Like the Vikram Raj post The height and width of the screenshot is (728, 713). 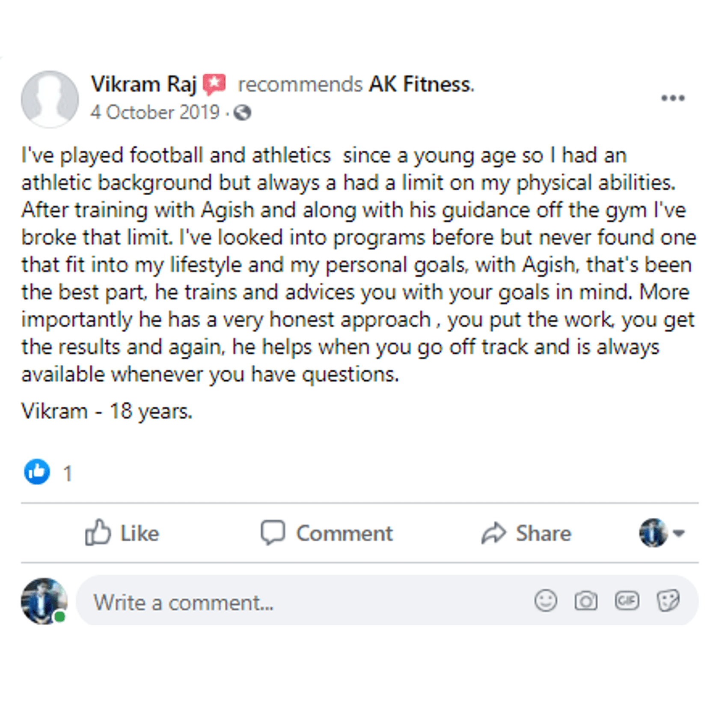[122, 533]
